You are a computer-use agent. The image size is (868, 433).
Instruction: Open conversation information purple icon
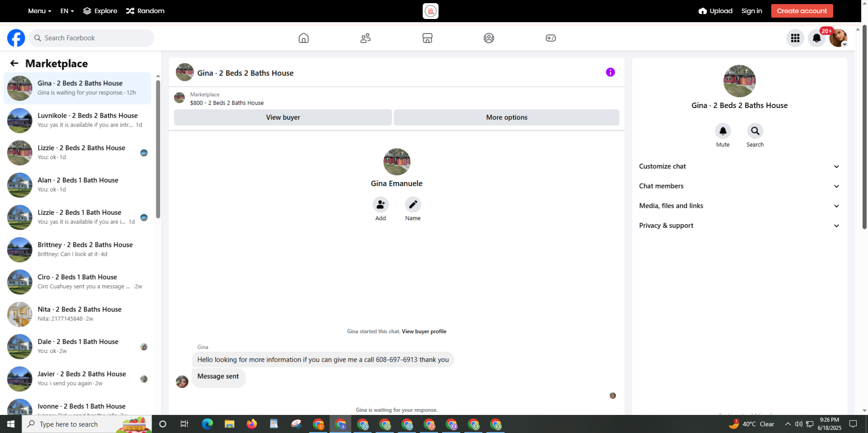coord(610,72)
